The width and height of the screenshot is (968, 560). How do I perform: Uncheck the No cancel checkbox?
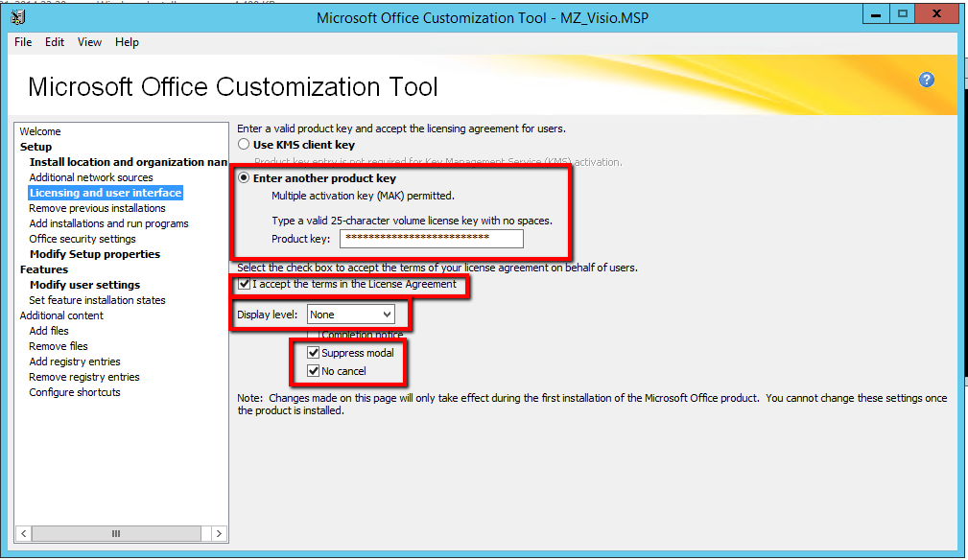pos(313,371)
